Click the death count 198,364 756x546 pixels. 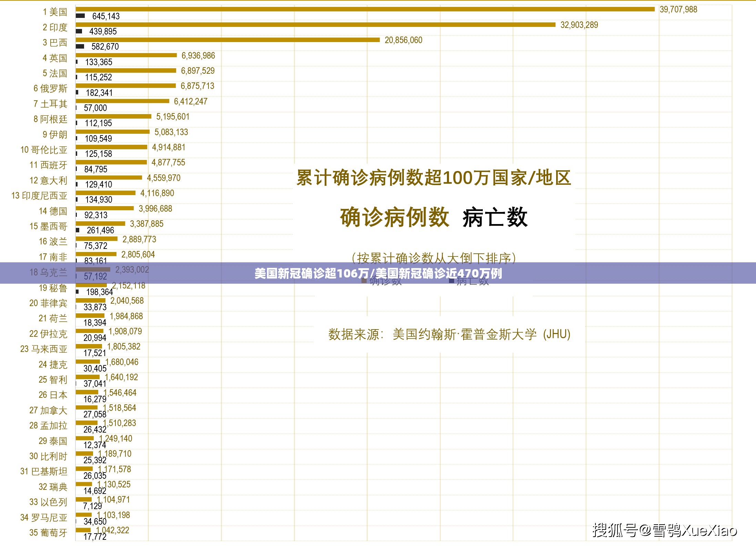99,292
